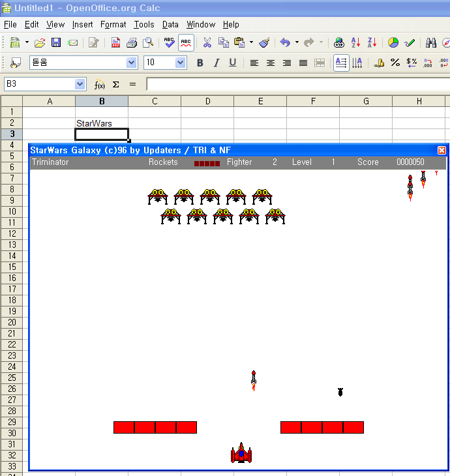Image resolution: width=450 pixels, height=476 pixels.
Task: Align cell content left
Action: click(254, 63)
